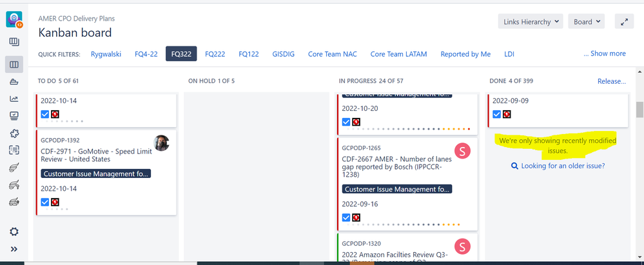Open the Reports chart icon

coord(14,99)
